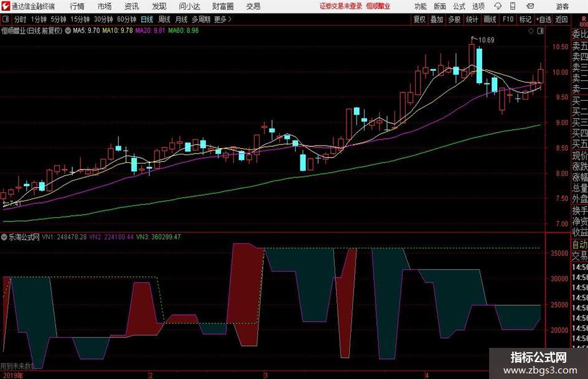Screen dimensions: 588x379
Task: Switch to 30分钟 period tab
Action: [x=103, y=19]
